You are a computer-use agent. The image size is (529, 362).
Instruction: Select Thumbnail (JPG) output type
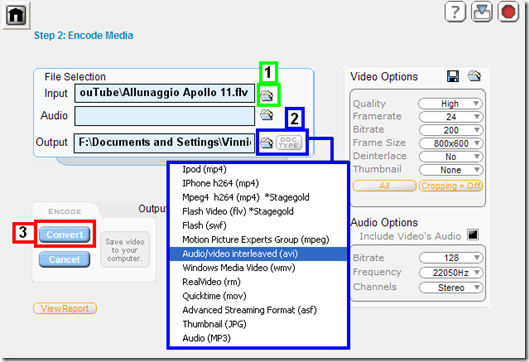[x=258, y=324]
